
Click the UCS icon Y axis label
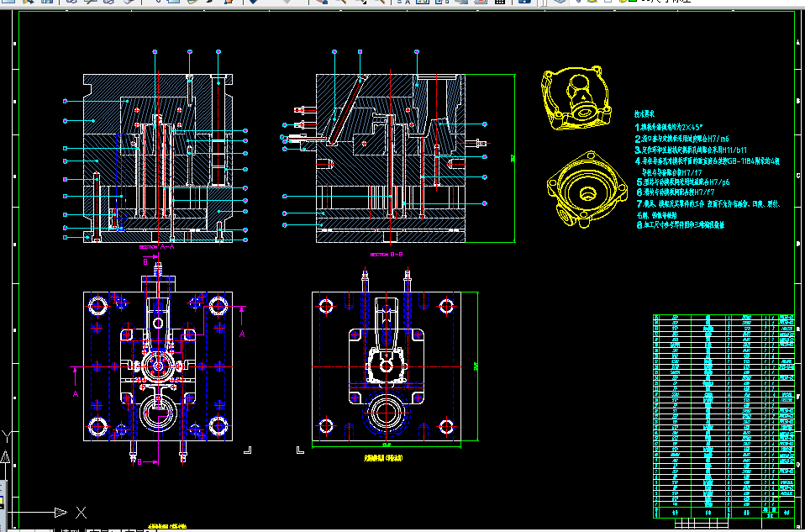(6, 438)
